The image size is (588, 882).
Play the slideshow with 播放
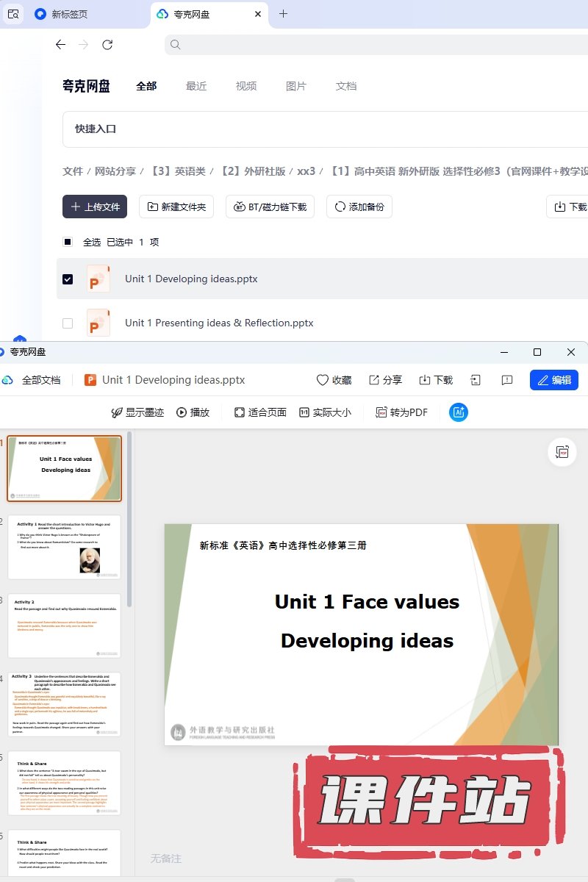(193, 412)
